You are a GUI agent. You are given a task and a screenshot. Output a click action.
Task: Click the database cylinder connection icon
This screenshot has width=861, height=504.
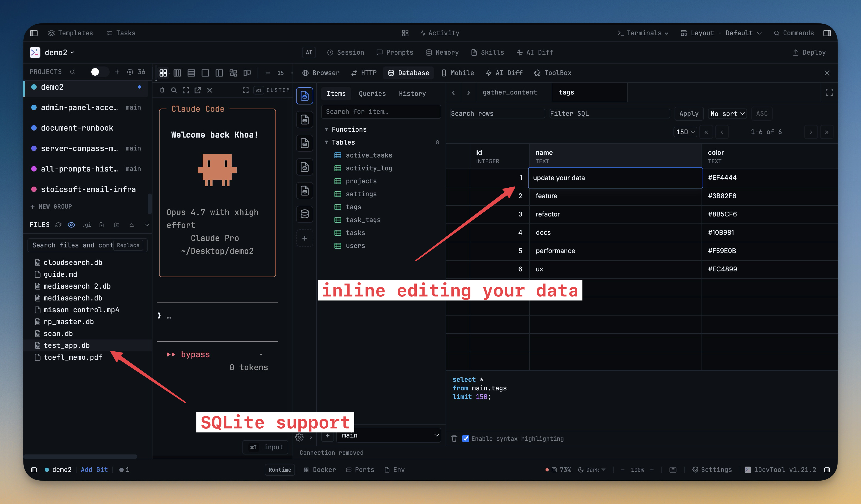point(304,214)
